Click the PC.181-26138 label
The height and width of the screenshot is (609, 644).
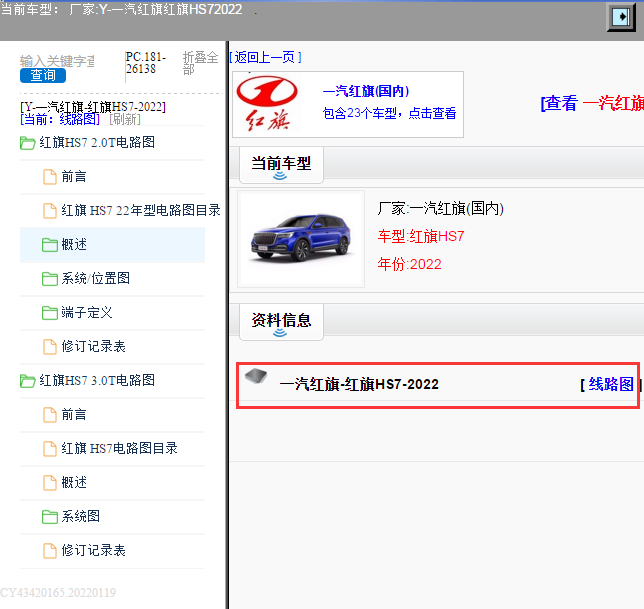coord(146,63)
